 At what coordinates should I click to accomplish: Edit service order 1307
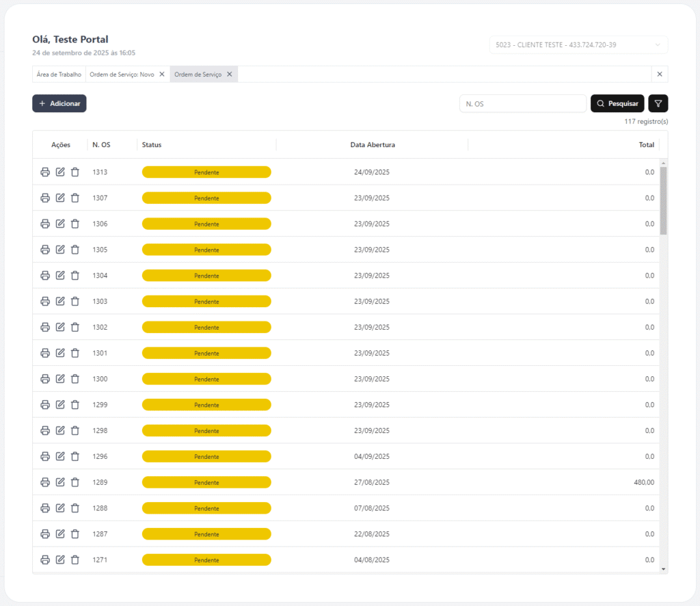[x=60, y=198]
